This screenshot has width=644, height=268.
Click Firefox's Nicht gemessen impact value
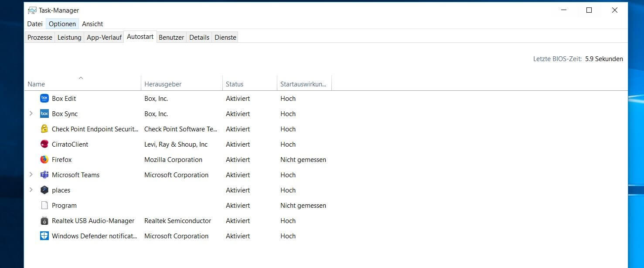pyautogui.click(x=303, y=159)
